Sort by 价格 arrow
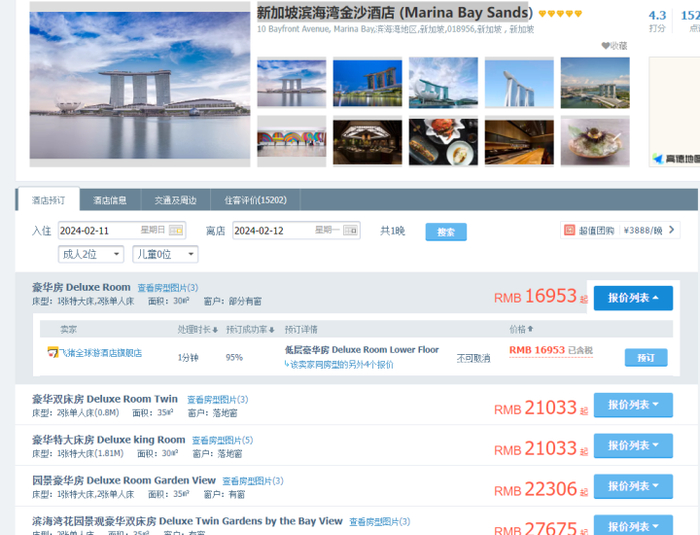The height and width of the screenshot is (535, 700). pyautogui.click(x=530, y=329)
